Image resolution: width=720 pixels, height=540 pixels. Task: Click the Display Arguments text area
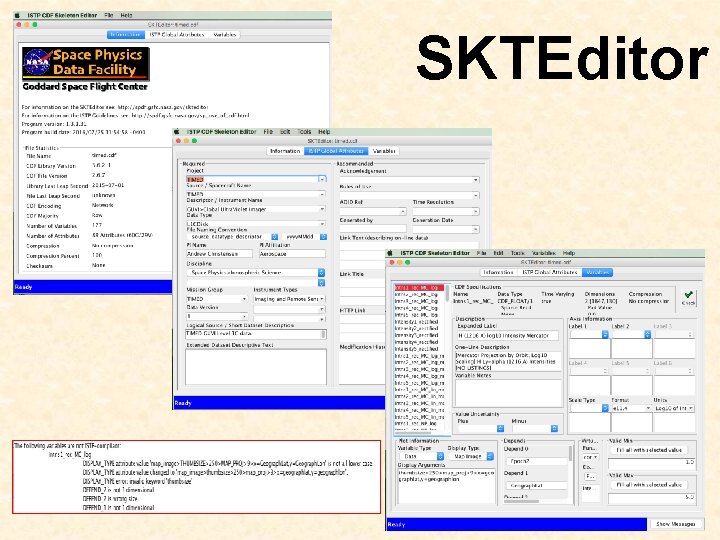446,486
